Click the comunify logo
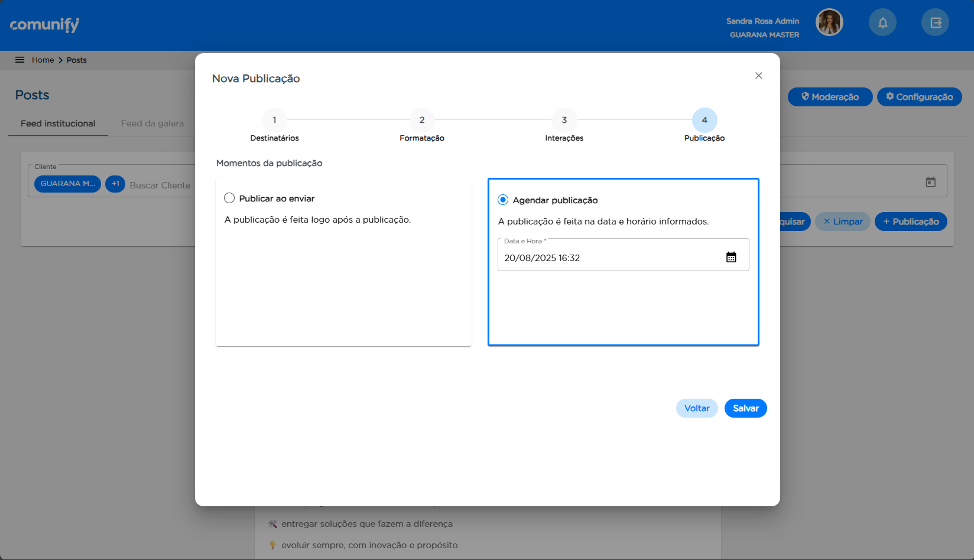 44,25
